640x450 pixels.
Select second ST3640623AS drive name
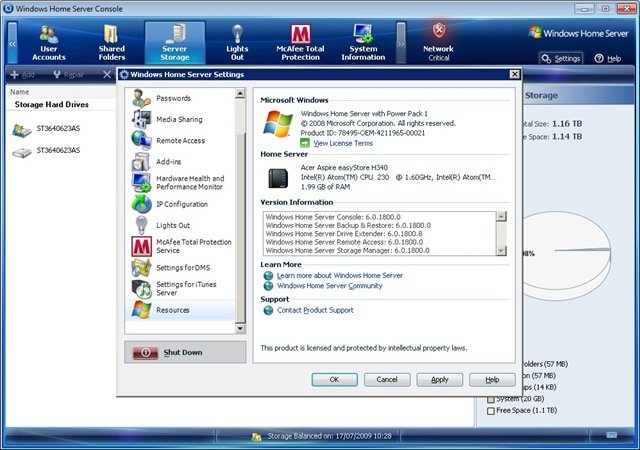(58, 150)
